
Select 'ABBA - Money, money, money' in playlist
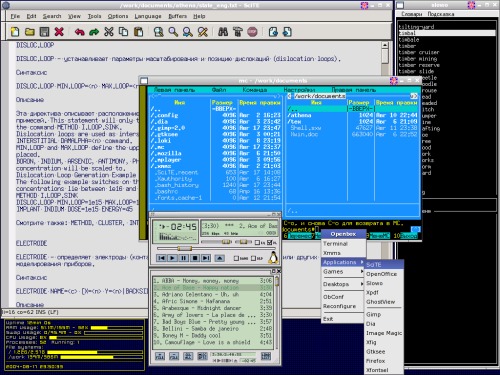tap(212, 281)
